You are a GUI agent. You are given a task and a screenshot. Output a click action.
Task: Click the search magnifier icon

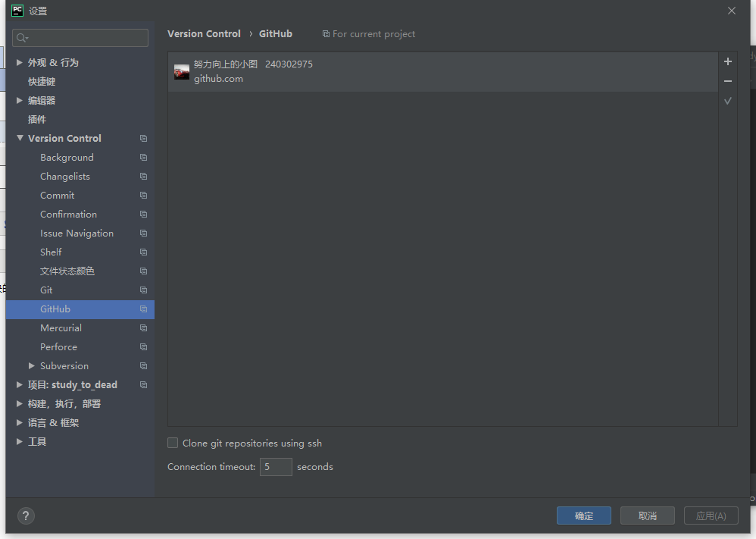point(22,38)
